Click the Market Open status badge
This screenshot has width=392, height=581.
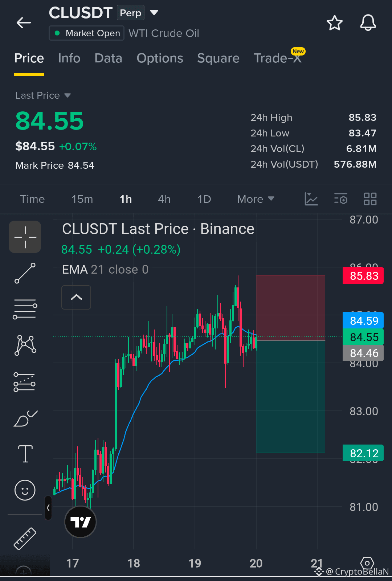87,33
